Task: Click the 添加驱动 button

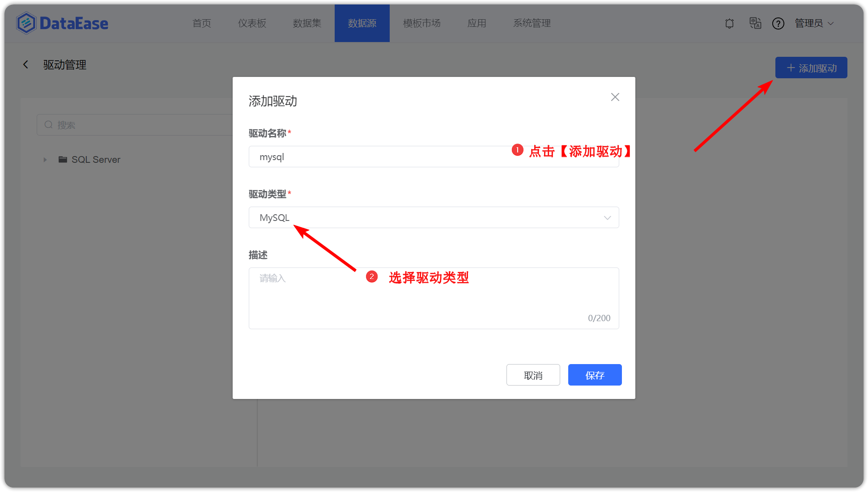Action: (x=811, y=68)
